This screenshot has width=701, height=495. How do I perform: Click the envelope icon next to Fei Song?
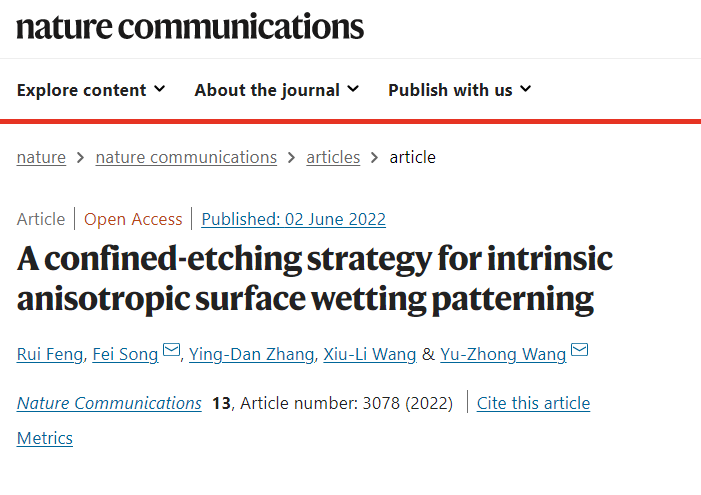coord(172,352)
